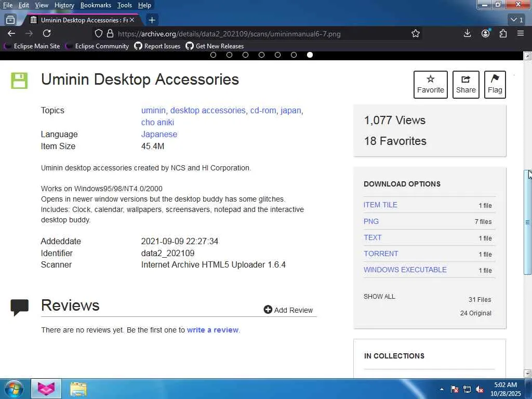Screen dimensions: 532x399
Task: Open the list all tabs dropdown
Action: tap(517, 20)
